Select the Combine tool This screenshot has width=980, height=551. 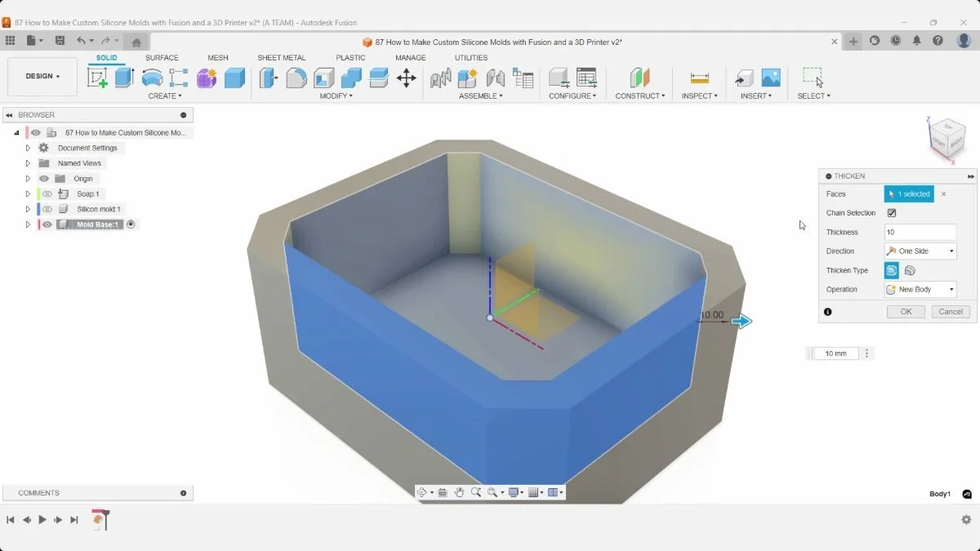coord(351,78)
